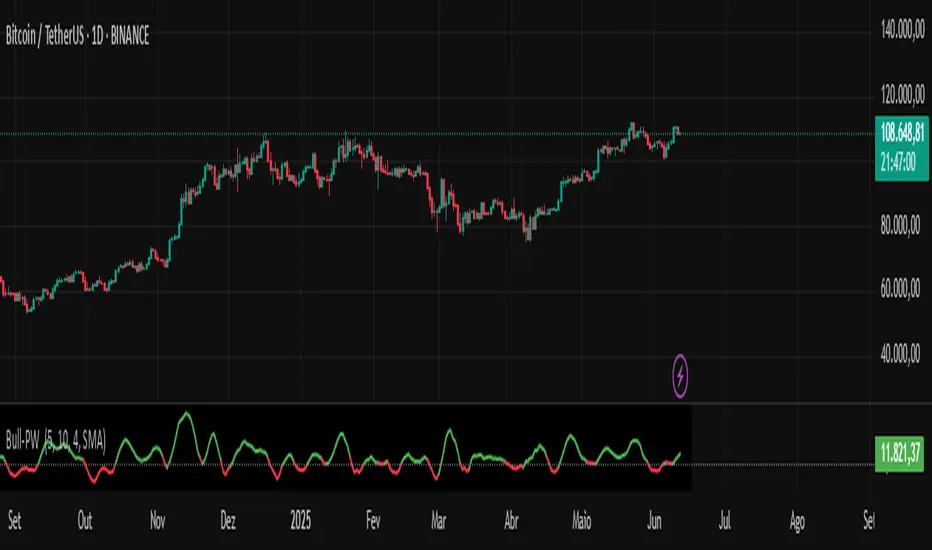Click the Jul label on time axis
This screenshot has height=550, width=932.
tap(726, 521)
